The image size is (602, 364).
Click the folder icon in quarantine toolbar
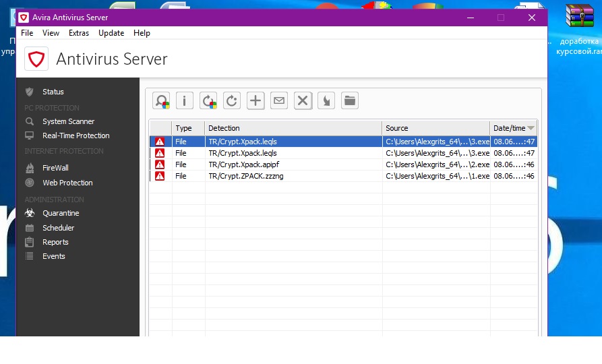(350, 101)
